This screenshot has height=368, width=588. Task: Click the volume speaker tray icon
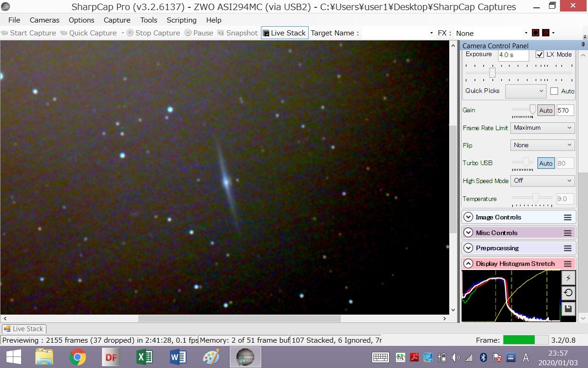point(456,357)
